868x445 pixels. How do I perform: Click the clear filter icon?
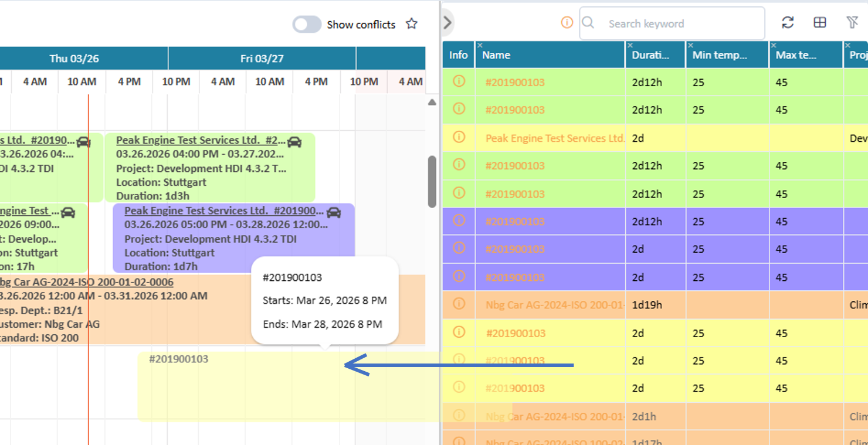[852, 23]
